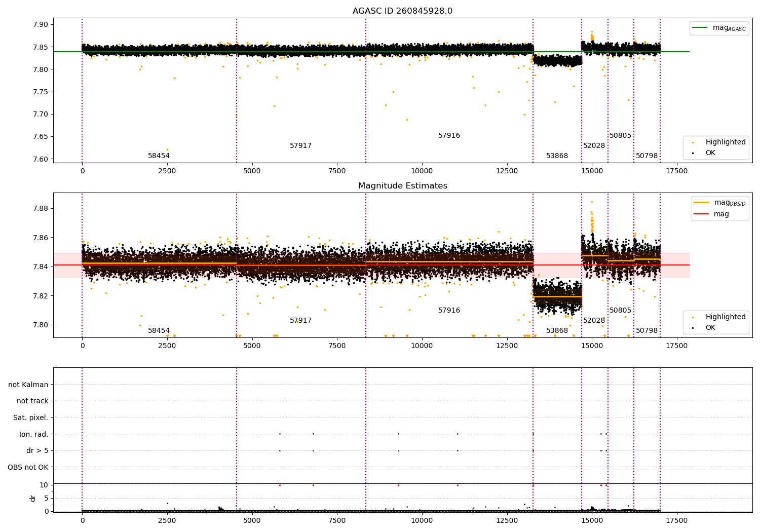Click 'OK' legend entry in the AGASC ID plot
This screenshot has height=532, width=760.
tap(703, 153)
